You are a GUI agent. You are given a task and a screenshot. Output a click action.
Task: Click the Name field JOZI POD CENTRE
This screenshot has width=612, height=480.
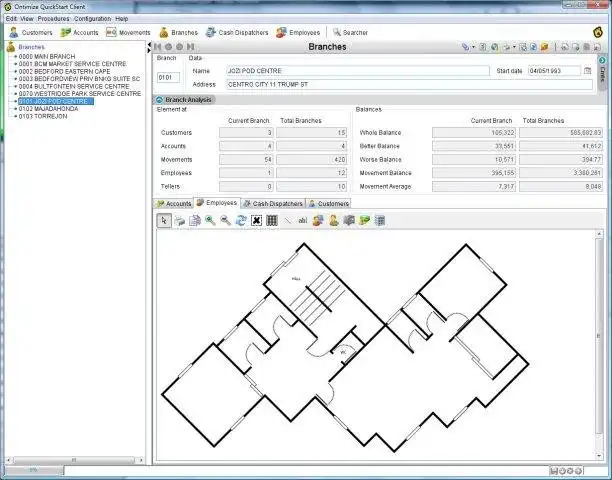pos(358,71)
